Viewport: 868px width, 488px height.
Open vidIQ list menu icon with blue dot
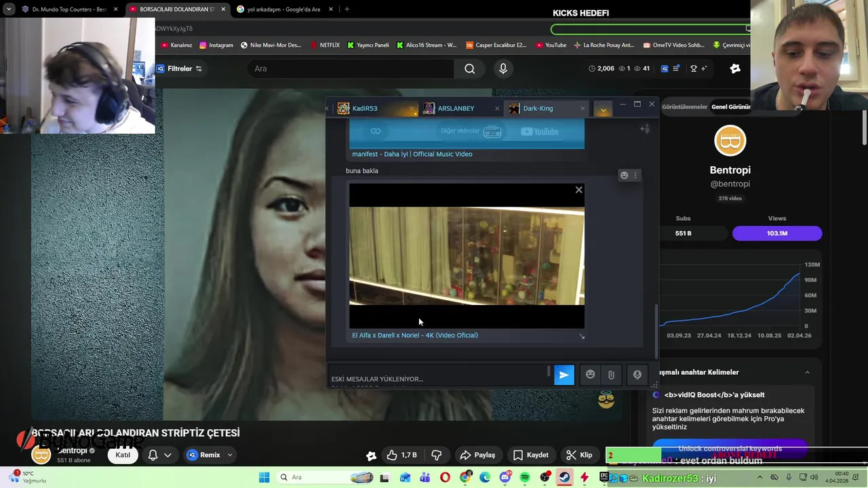(677, 68)
